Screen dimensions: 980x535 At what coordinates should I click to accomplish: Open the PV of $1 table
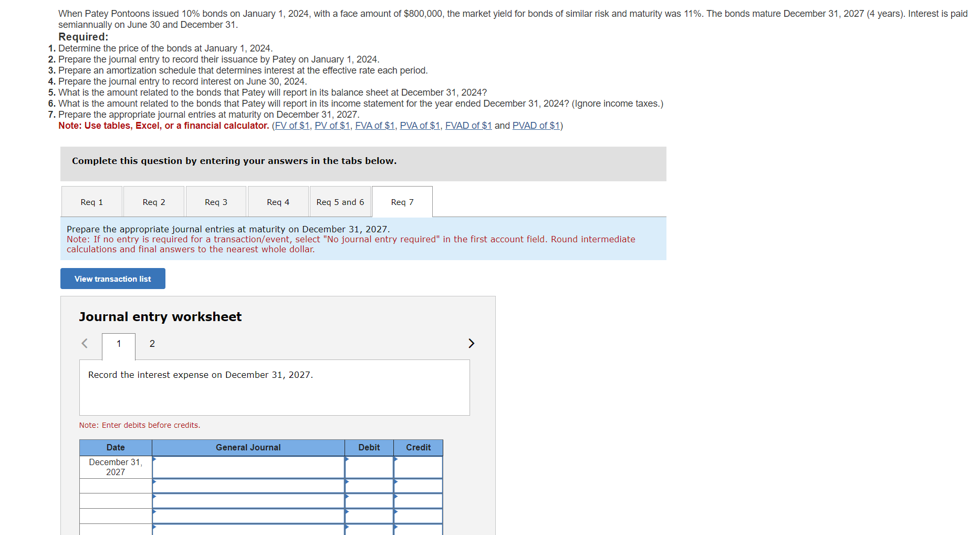coord(332,125)
